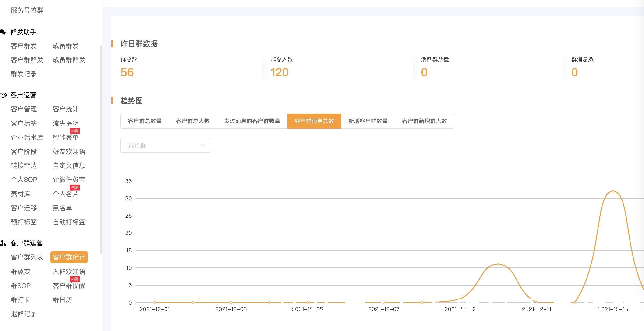
Task: Open 成员群发 menu item
Action: click(66, 46)
